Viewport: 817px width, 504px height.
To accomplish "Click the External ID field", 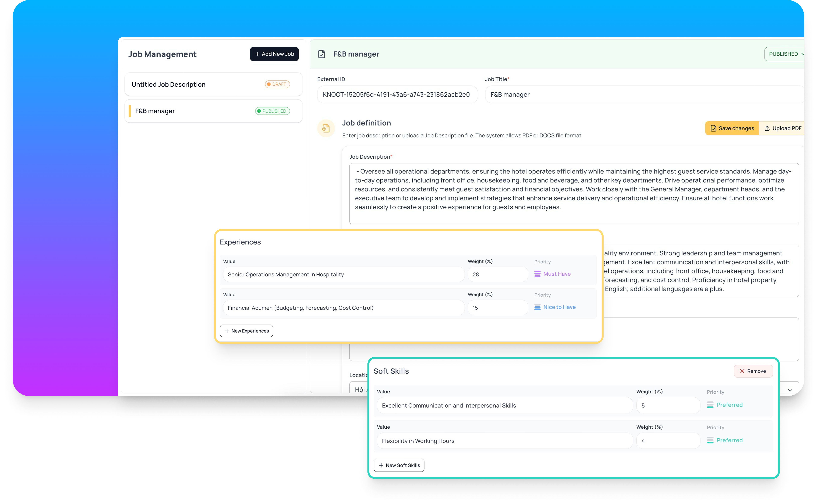I will 397,95.
